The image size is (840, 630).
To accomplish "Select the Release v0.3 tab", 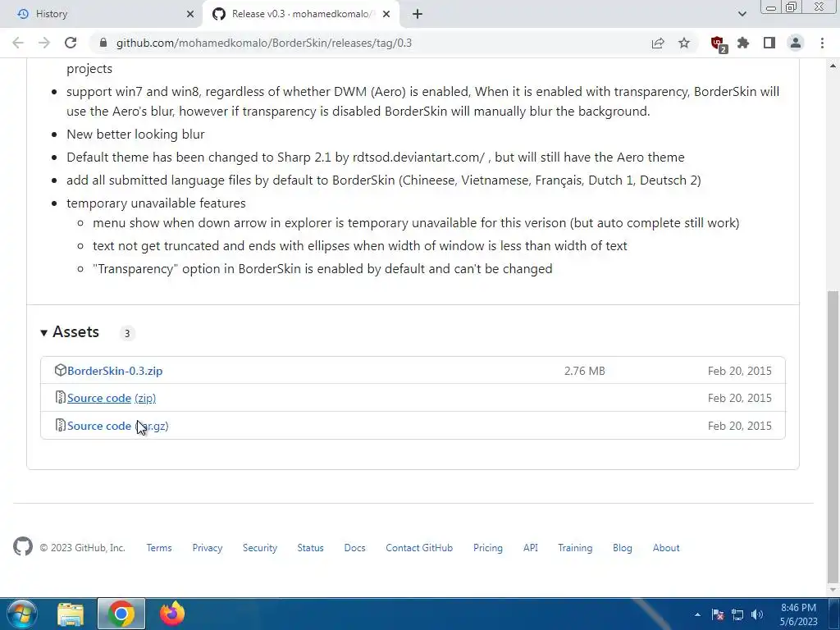I will tap(301, 14).
